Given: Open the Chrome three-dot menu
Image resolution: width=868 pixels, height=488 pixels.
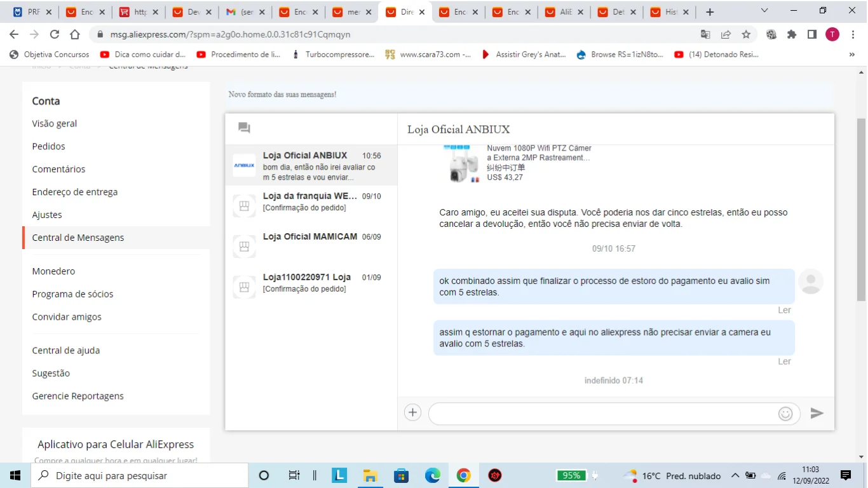Looking at the screenshot, I should (853, 34).
